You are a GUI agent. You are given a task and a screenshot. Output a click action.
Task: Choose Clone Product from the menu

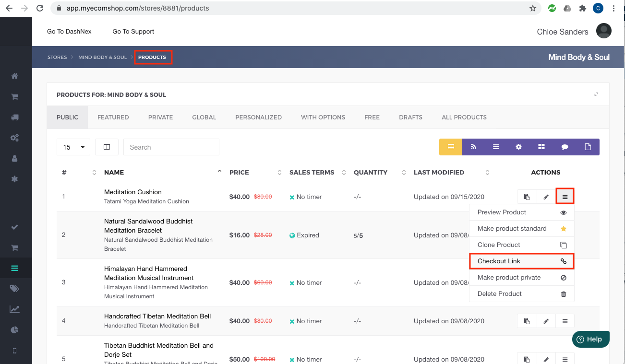[522, 245]
